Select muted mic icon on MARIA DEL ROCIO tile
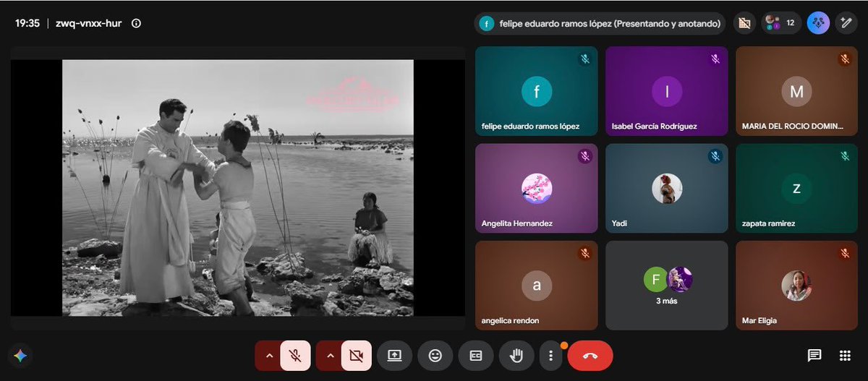 pos(844,59)
